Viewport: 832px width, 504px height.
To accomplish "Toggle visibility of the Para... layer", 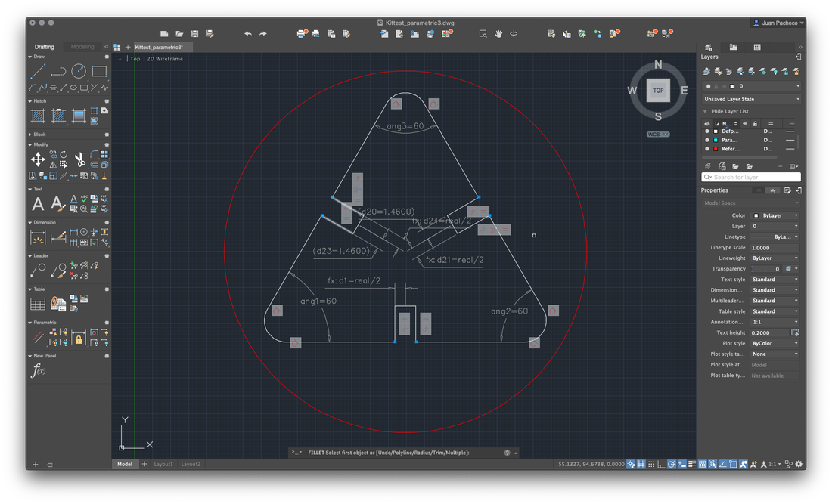I will point(706,140).
